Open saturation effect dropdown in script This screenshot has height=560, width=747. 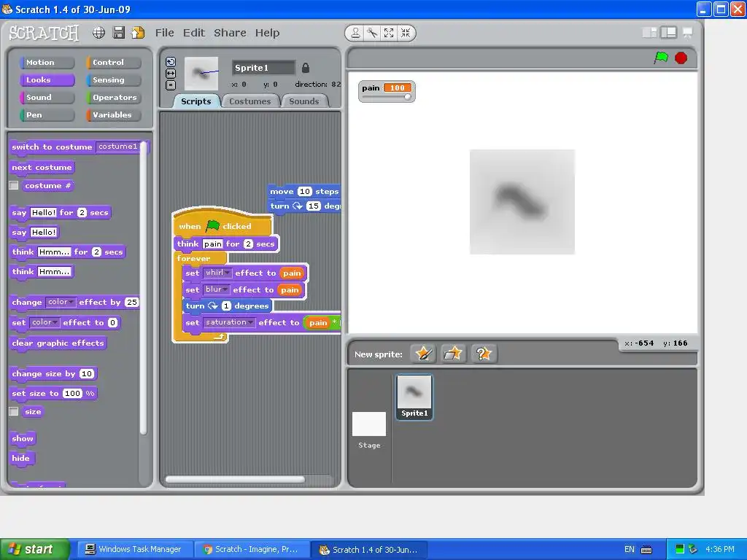tap(229, 322)
